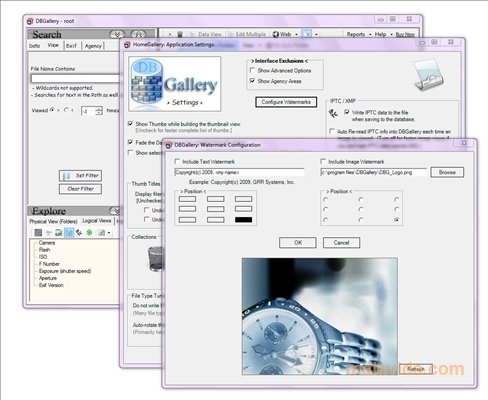
Task: Select Aperture in the Explore tree
Action: click(48, 278)
